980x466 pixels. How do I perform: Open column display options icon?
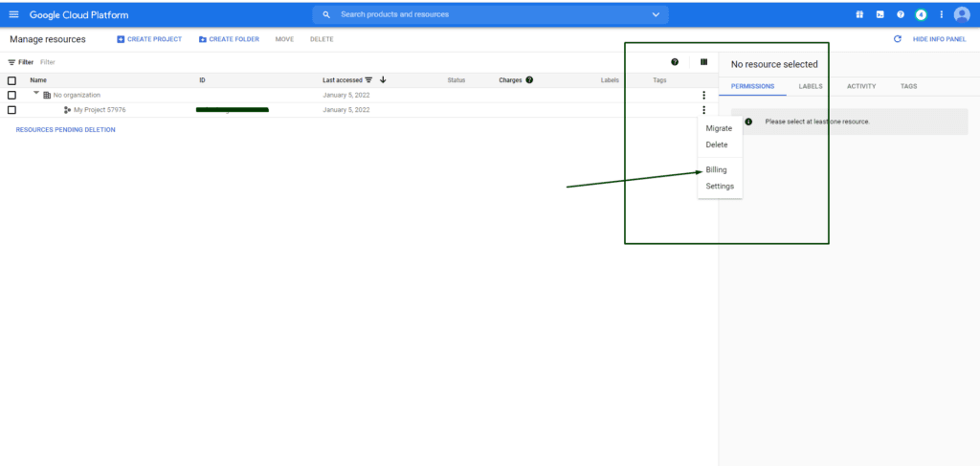(x=703, y=62)
